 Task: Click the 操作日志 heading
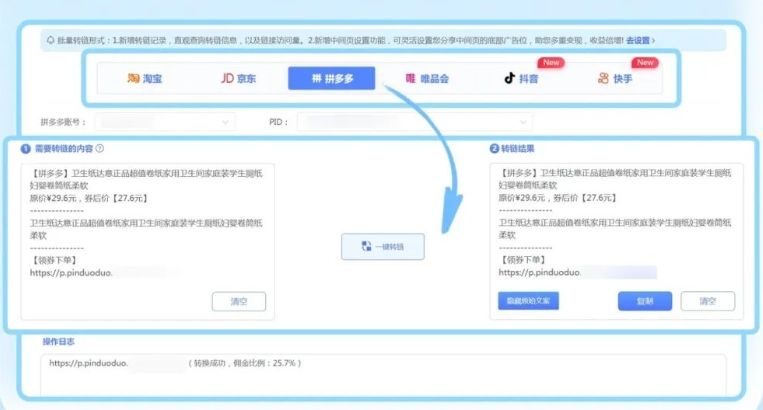58,341
